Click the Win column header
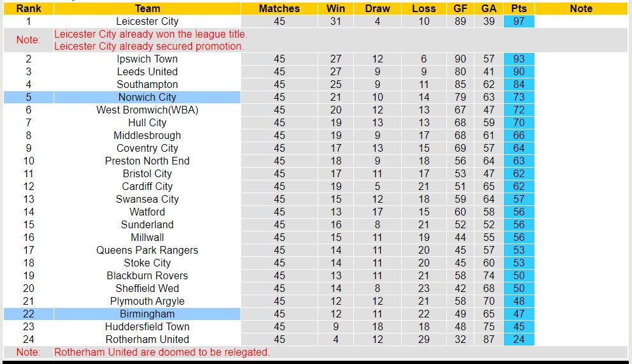Screen dimensions: 632x364 pyautogui.click(x=335, y=9)
